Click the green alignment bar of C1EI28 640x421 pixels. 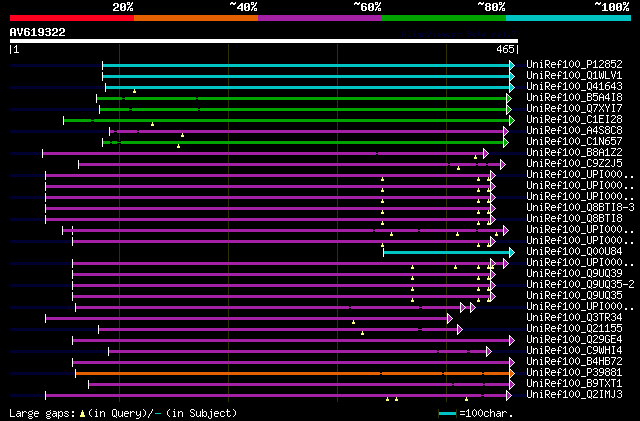pyautogui.click(x=287, y=120)
